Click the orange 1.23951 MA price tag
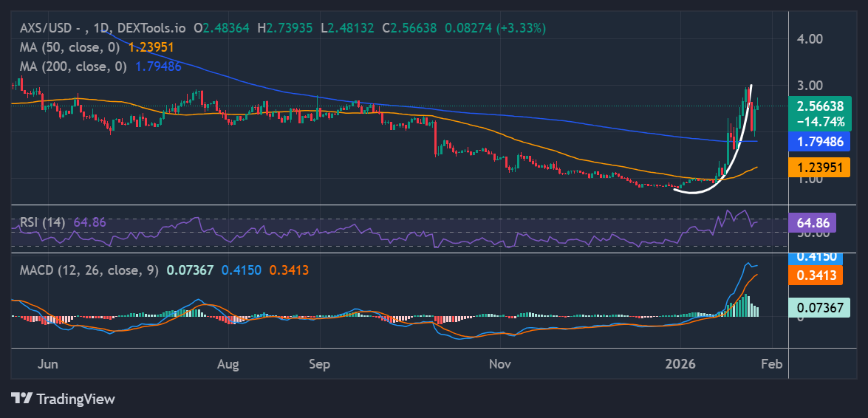This screenshot has width=868, height=418. click(818, 168)
